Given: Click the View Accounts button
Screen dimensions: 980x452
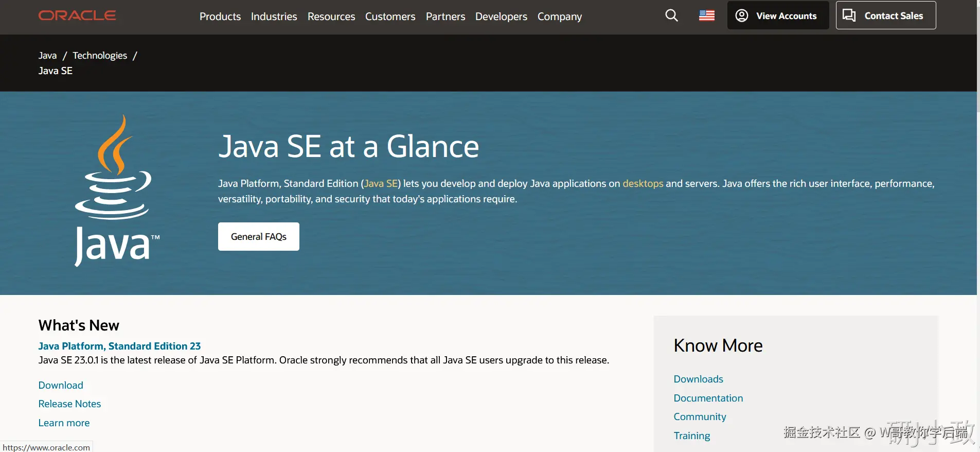Looking at the screenshot, I should (x=778, y=15).
